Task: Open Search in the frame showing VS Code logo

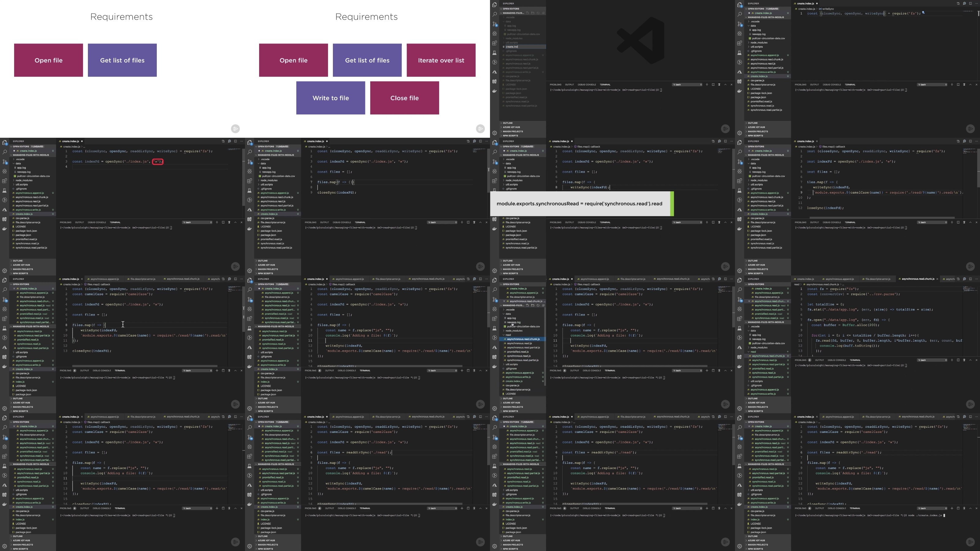Action: tap(495, 14)
